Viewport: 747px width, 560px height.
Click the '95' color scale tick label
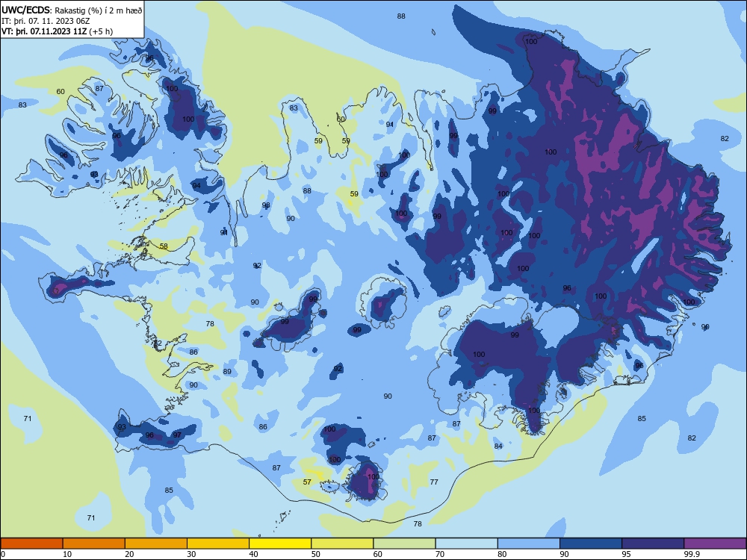[x=626, y=554]
